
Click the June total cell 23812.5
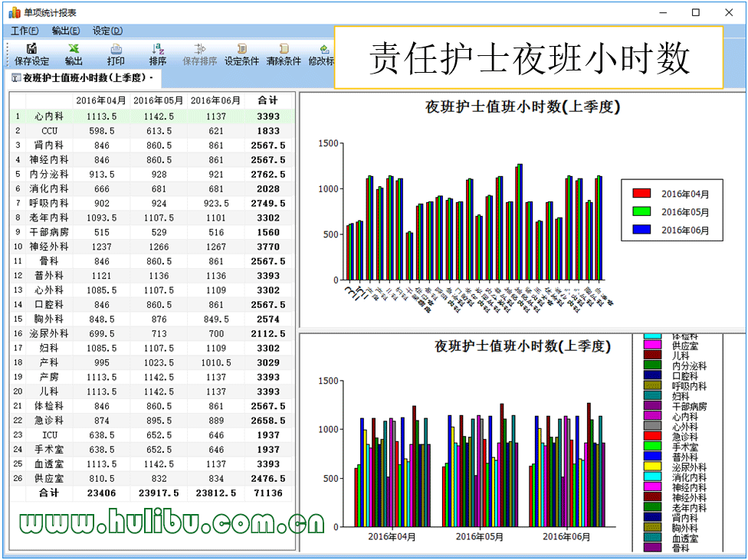pyautogui.click(x=215, y=493)
